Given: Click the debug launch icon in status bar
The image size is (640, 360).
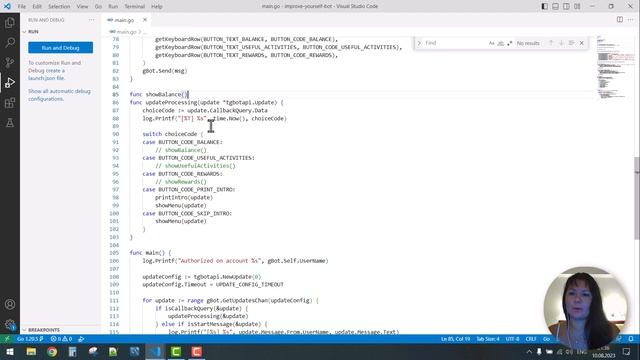Looking at the screenshot, I should pos(81,339).
